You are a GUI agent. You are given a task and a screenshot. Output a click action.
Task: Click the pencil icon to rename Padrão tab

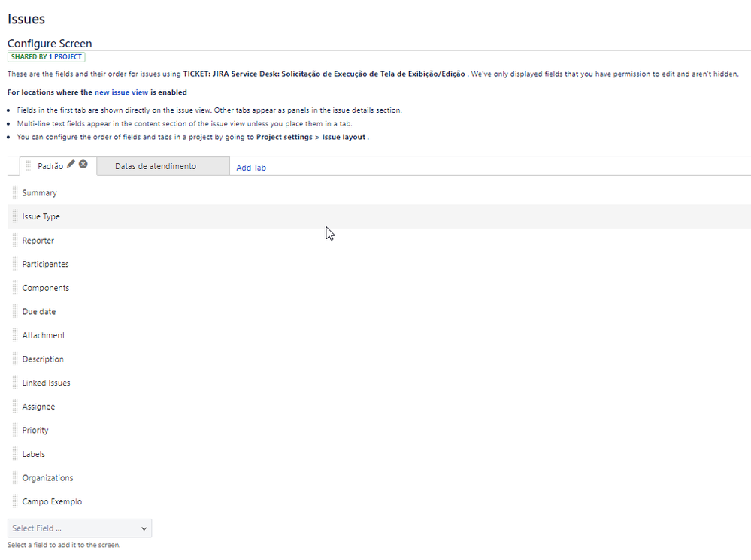(x=71, y=162)
